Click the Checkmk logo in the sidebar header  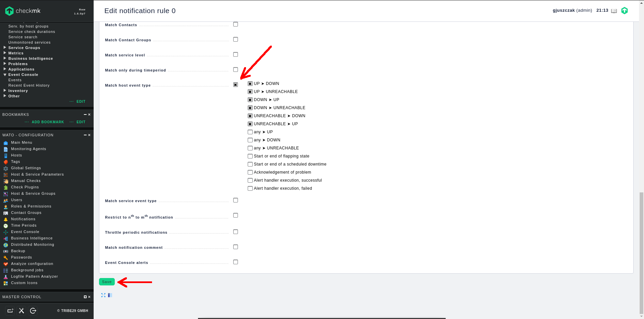coord(22,11)
